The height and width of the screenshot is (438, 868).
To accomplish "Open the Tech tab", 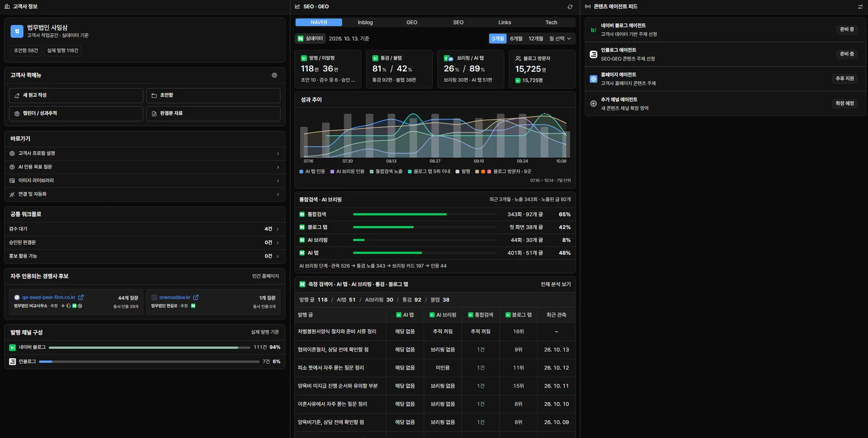I will click(551, 22).
